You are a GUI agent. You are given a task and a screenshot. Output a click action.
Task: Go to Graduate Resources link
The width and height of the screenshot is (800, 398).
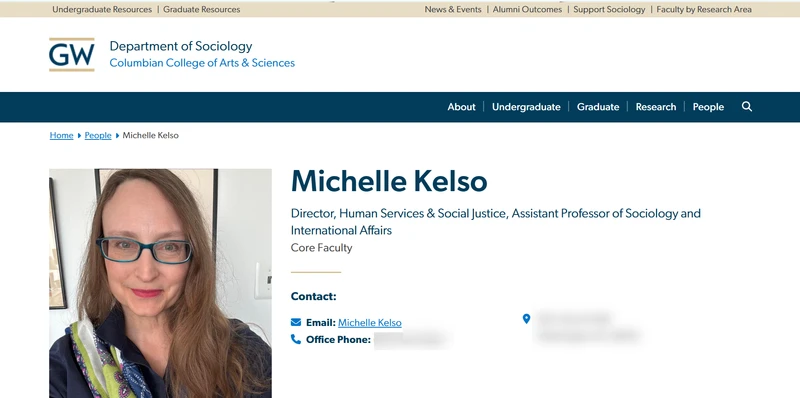202,9
